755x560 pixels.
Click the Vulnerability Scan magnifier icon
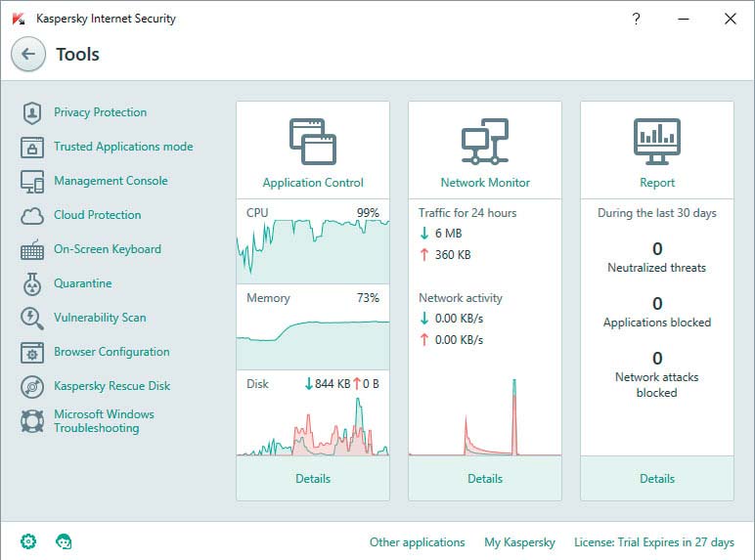(x=31, y=319)
